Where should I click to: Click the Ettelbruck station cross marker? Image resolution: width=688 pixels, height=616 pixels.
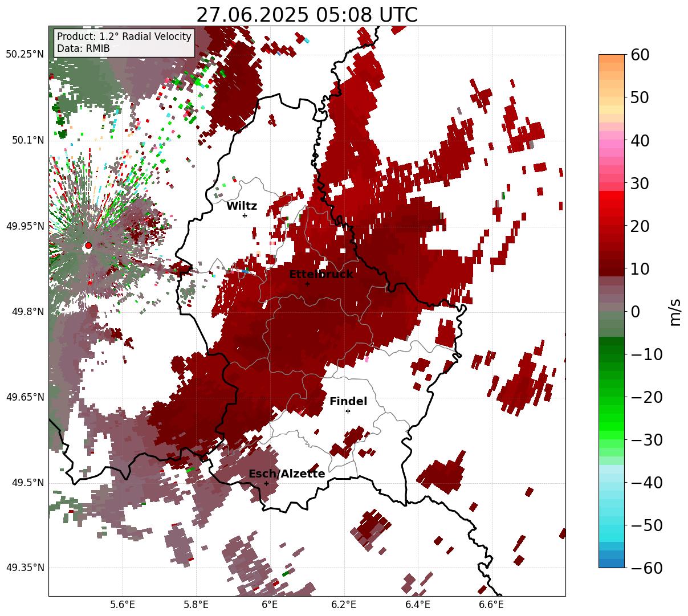click(307, 284)
